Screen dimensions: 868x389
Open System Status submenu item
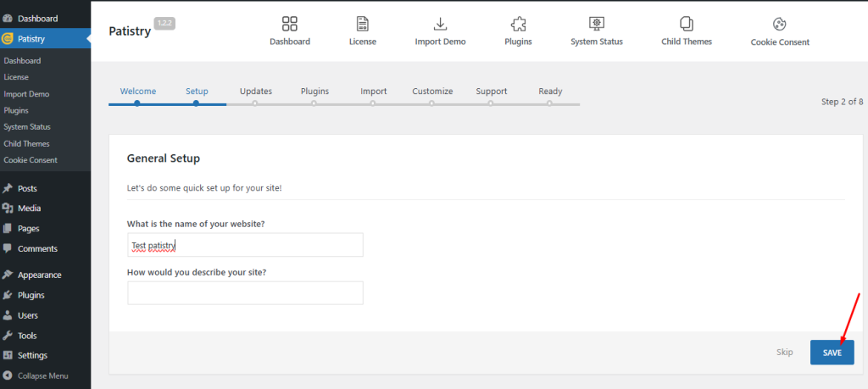[27, 127]
